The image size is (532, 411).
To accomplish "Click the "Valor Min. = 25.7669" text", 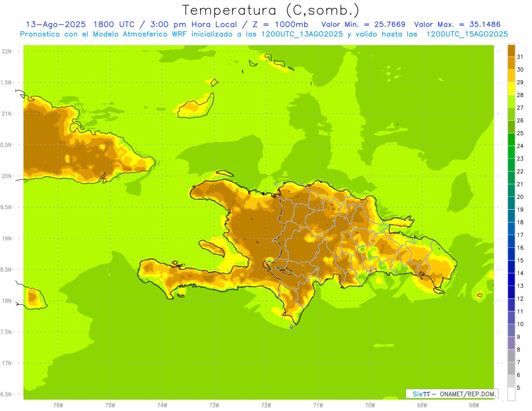I will pyautogui.click(x=363, y=24).
